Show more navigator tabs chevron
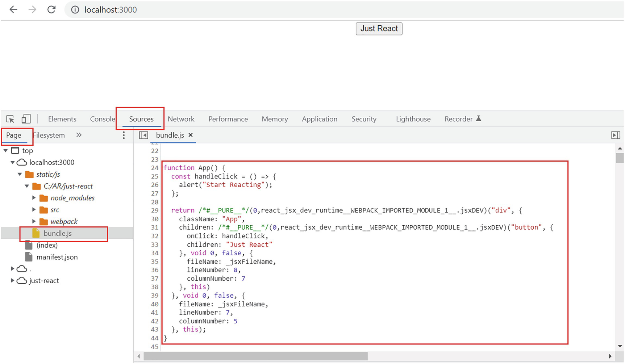 point(79,135)
